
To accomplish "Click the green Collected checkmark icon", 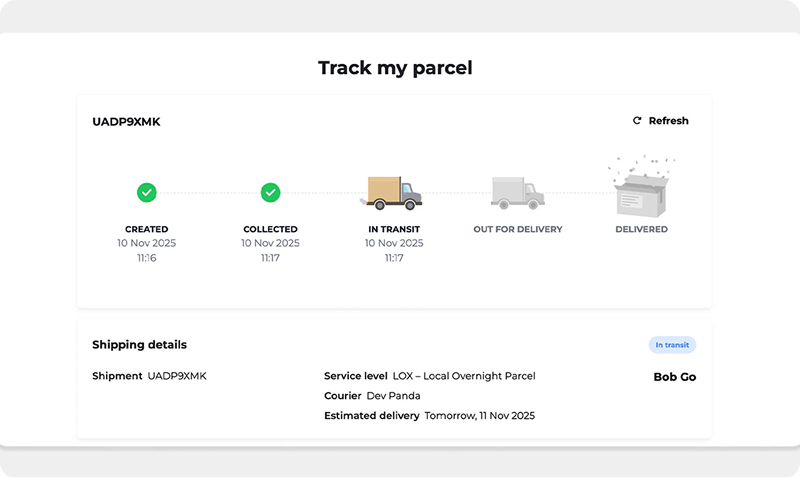I will coord(270,192).
